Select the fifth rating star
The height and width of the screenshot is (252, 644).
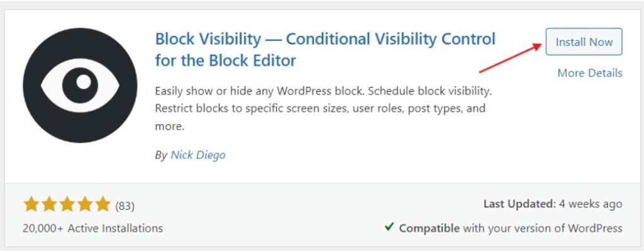(x=101, y=205)
